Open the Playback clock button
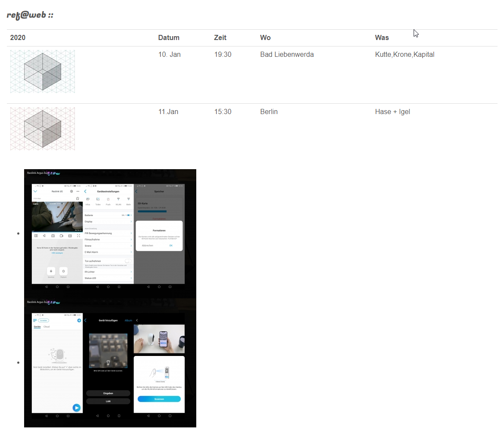Screen dimensions: 504x433 [63, 271]
